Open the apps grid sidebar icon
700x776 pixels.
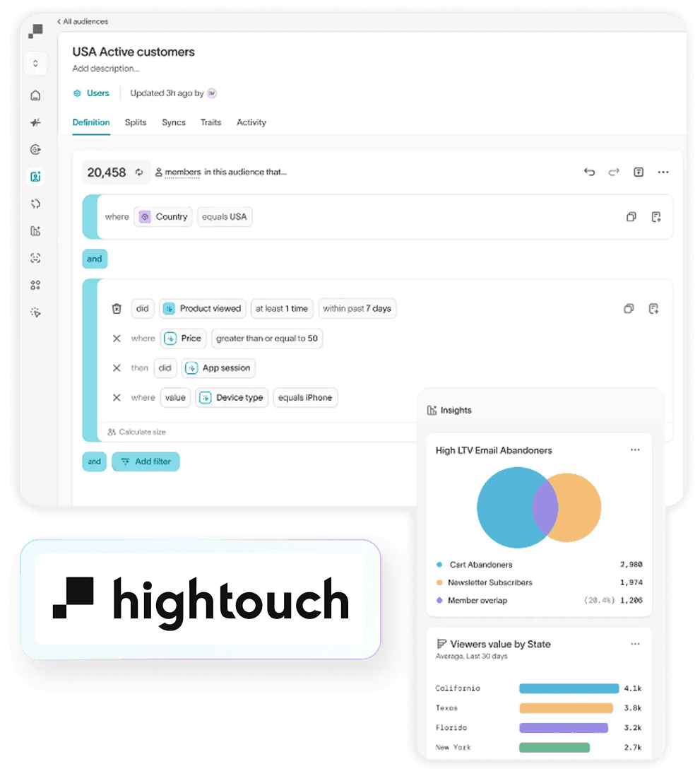click(35, 285)
